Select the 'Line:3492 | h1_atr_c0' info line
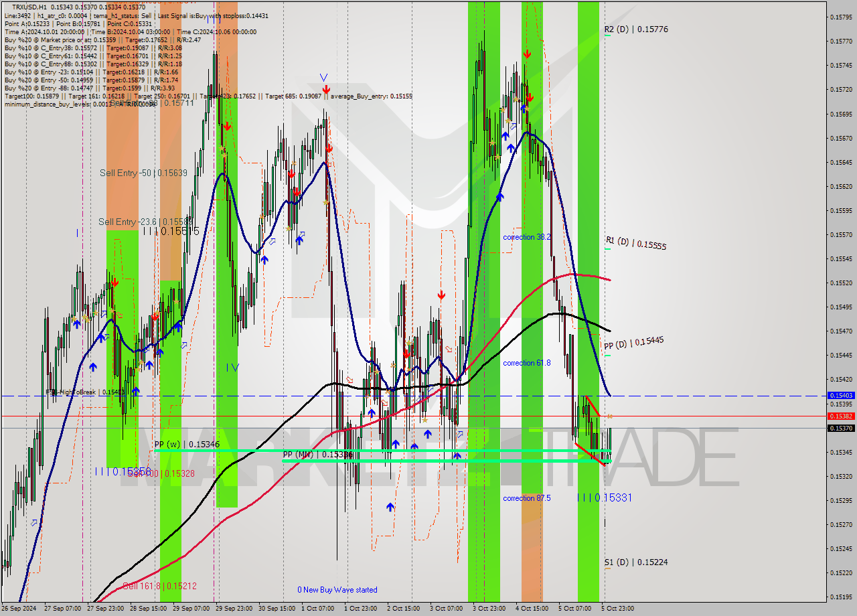 [x=137, y=15]
